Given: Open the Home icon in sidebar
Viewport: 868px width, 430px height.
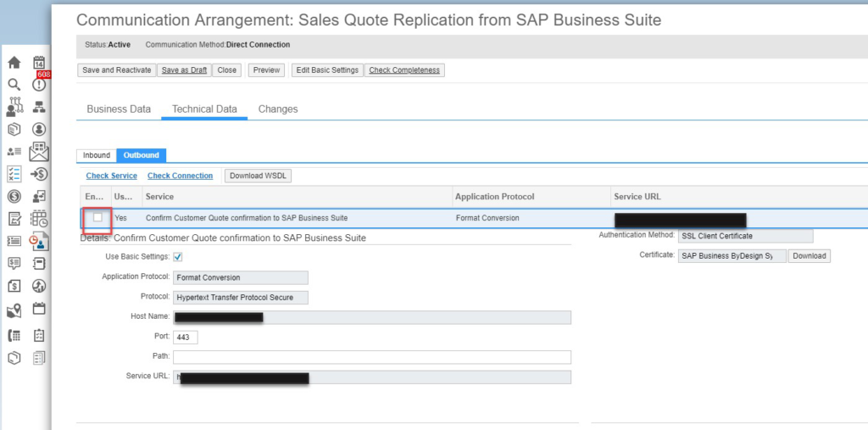Looking at the screenshot, I should coord(14,63).
